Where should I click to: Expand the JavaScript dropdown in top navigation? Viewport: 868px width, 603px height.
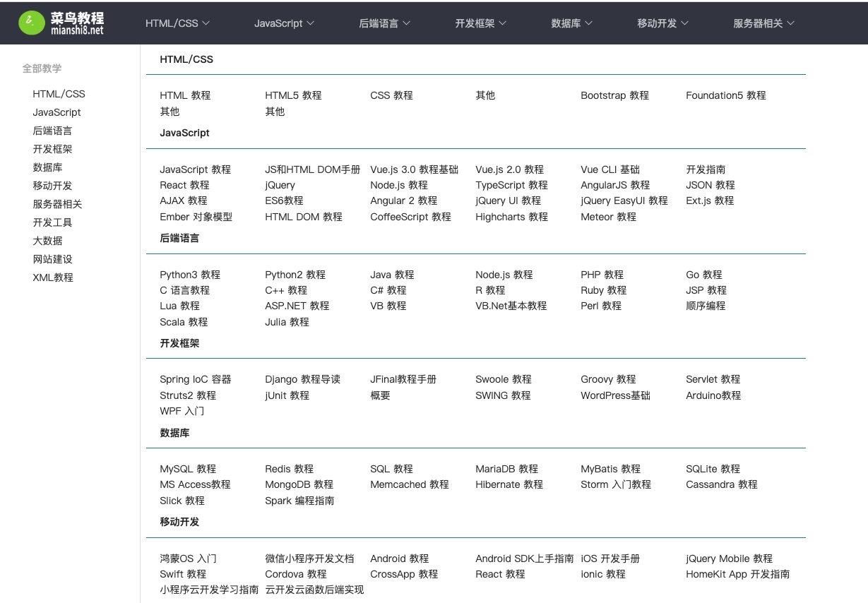point(285,23)
